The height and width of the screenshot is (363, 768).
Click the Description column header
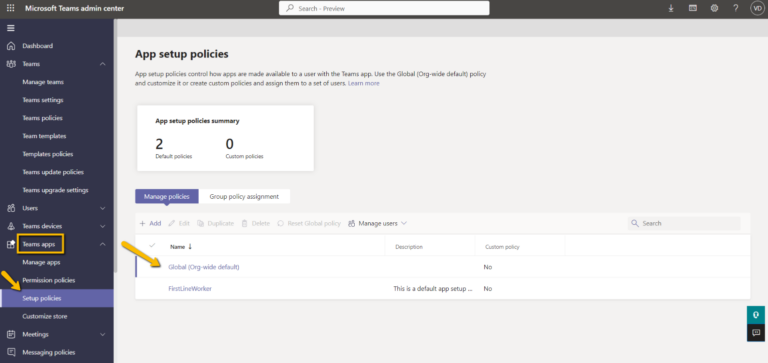(408, 247)
